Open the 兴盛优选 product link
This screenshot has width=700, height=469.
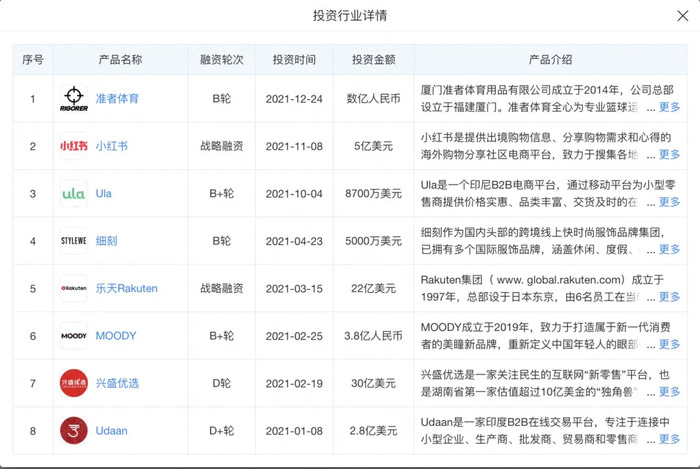click(117, 383)
